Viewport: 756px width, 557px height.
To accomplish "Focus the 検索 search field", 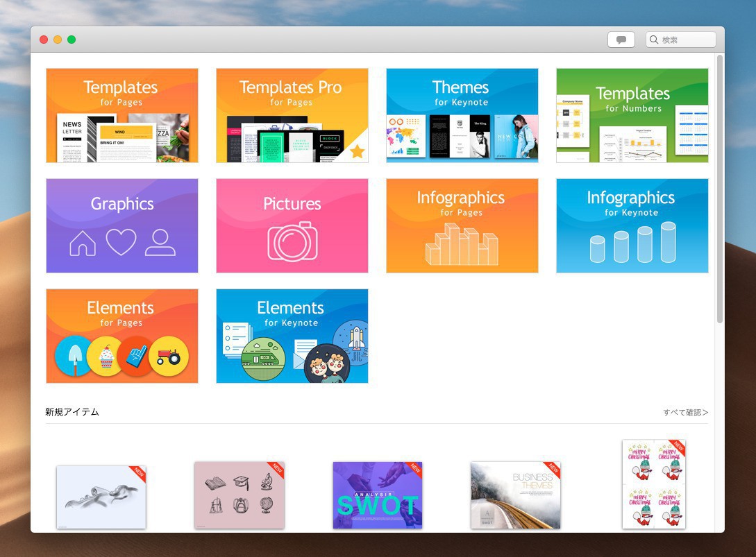I will pyautogui.click(x=681, y=40).
